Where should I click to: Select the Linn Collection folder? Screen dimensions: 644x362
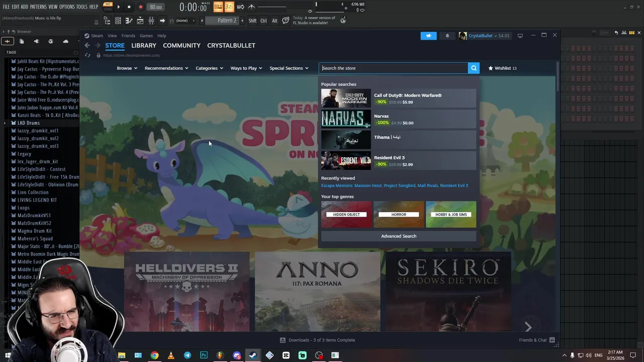click(x=33, y=192)
